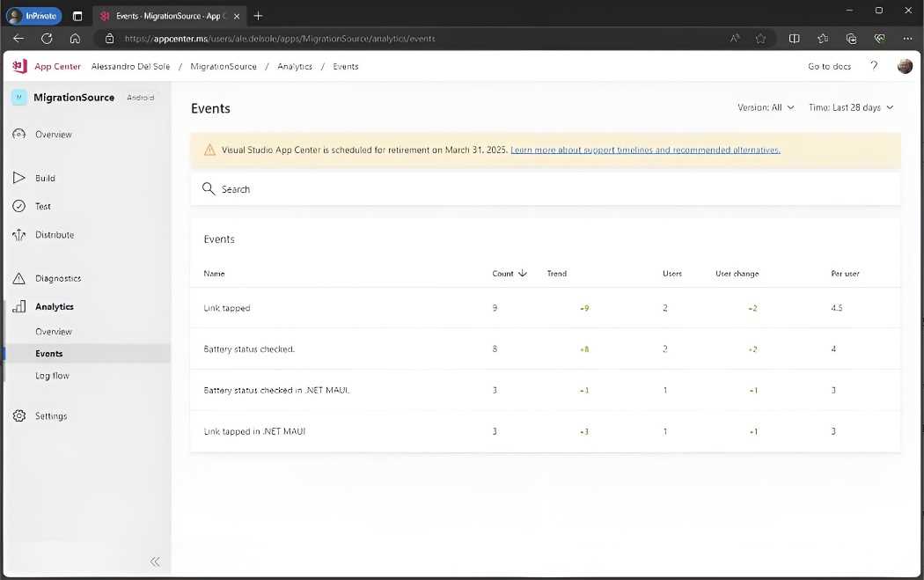Open the Time: Last 28 days dropdown
The height and width of the screenshot is (580, 924).
coord(849,106)
